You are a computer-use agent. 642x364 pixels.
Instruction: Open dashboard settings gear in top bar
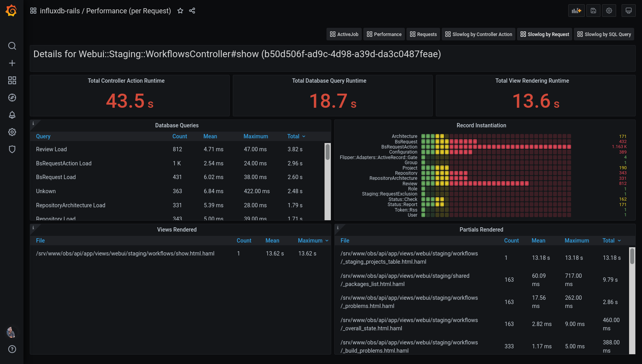click(609, 11)
